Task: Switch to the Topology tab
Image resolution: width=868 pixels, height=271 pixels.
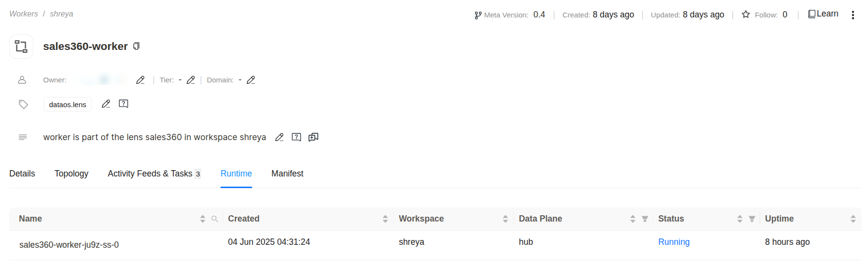Action: click(71, 174)
